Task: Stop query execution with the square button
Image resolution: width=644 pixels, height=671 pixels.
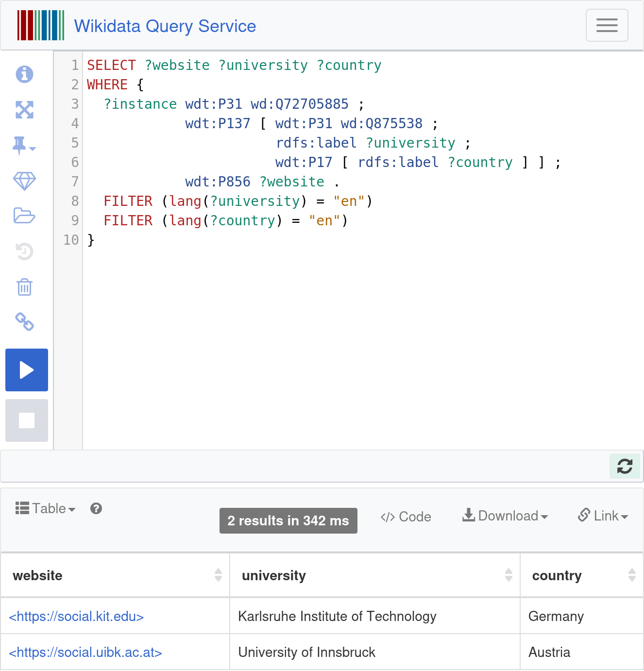Action: coord(27,420)
